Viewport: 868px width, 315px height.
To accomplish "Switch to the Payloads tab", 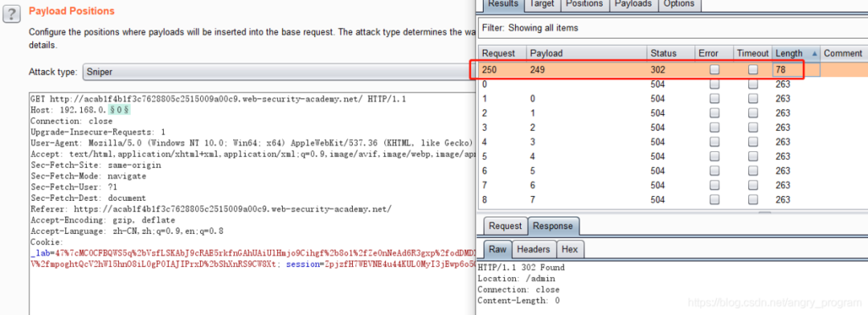I will click(x=633, y=4).
